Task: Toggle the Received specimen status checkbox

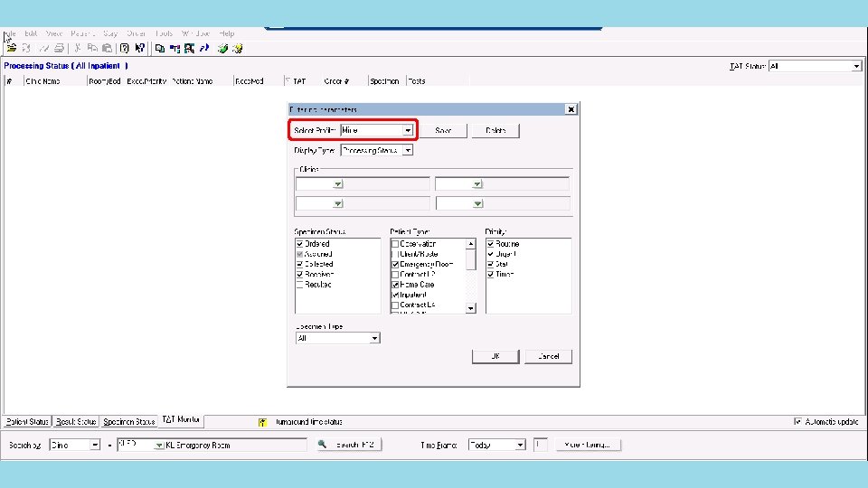Action: [299, 274]
